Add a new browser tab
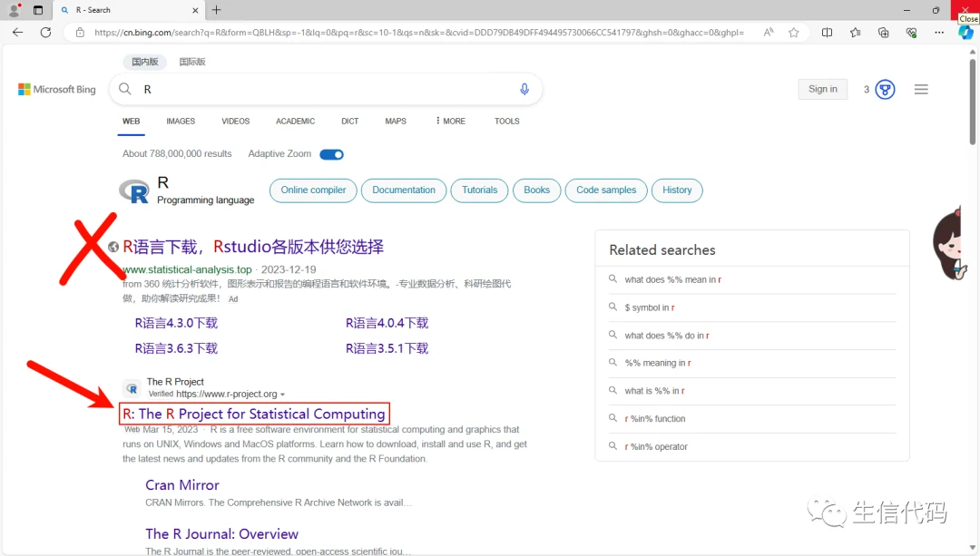Image resolution: width=980 pixels, height=556 pixels. (216, 10)
